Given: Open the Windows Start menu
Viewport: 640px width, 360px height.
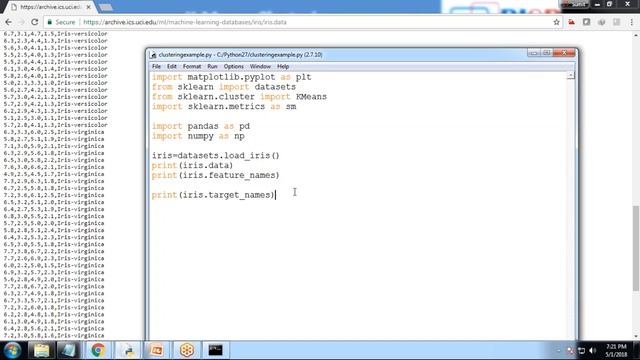Looking at the screenshot, I should [x=12, y=350].
